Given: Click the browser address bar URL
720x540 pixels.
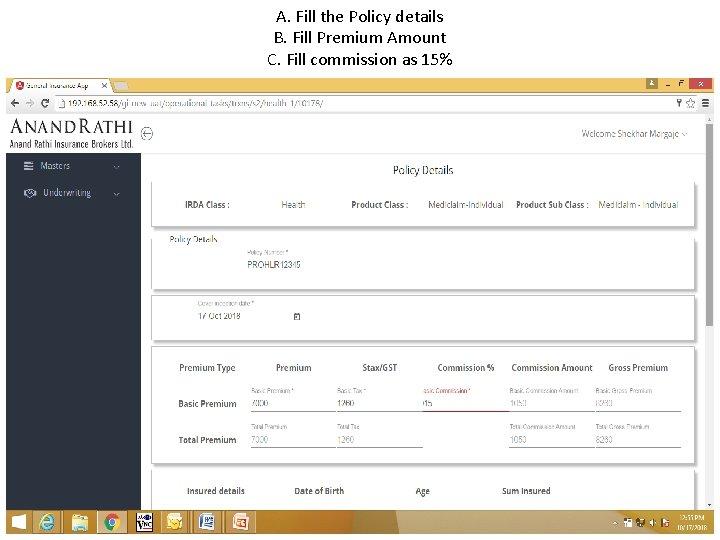Looking at the screenshot, I should (x=195, y=103).
